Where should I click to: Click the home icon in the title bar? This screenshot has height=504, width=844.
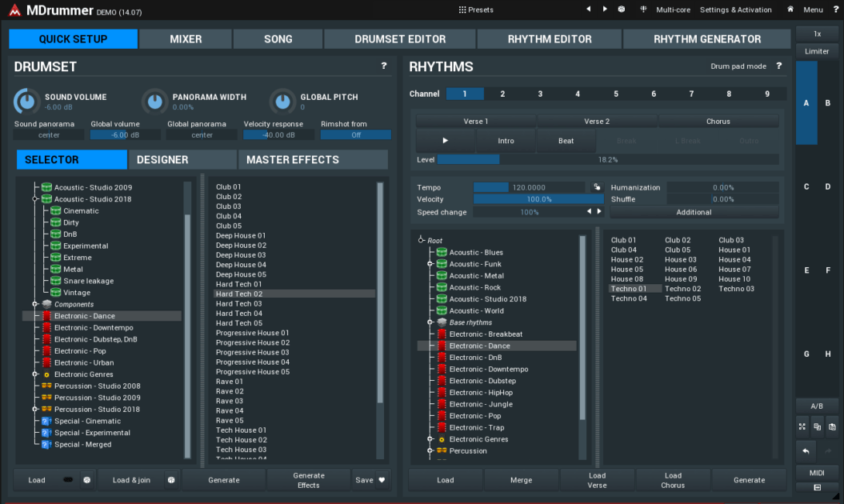coord(790,9)
